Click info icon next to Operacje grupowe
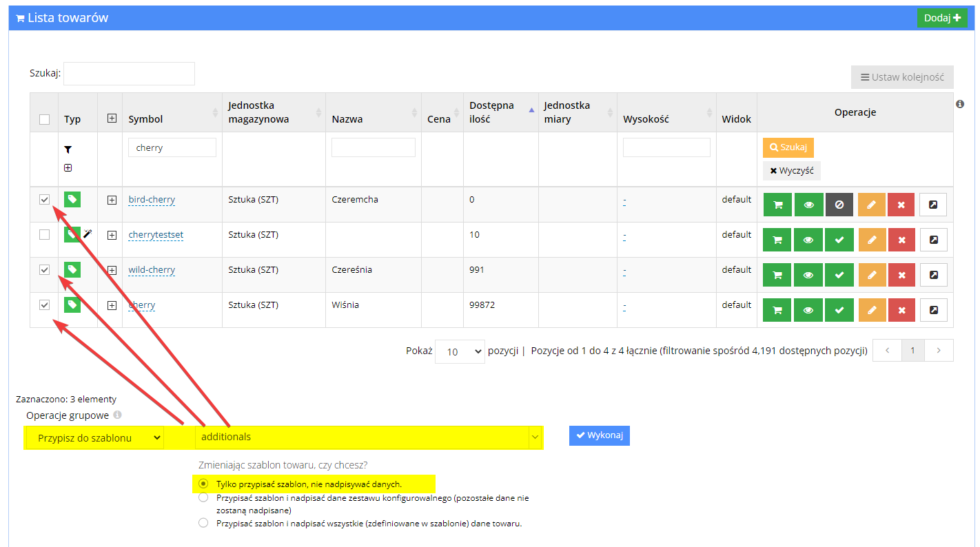This screenshot has width=980, height=547. (x=117, y=415)
